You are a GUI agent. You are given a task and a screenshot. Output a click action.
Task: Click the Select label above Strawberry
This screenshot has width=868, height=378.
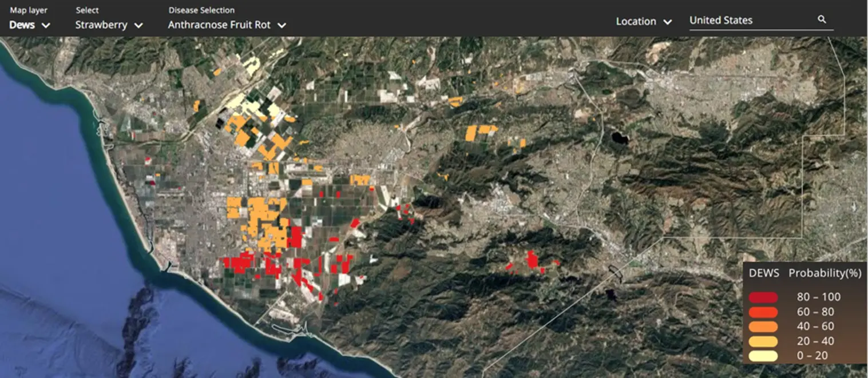pos(87,10)
